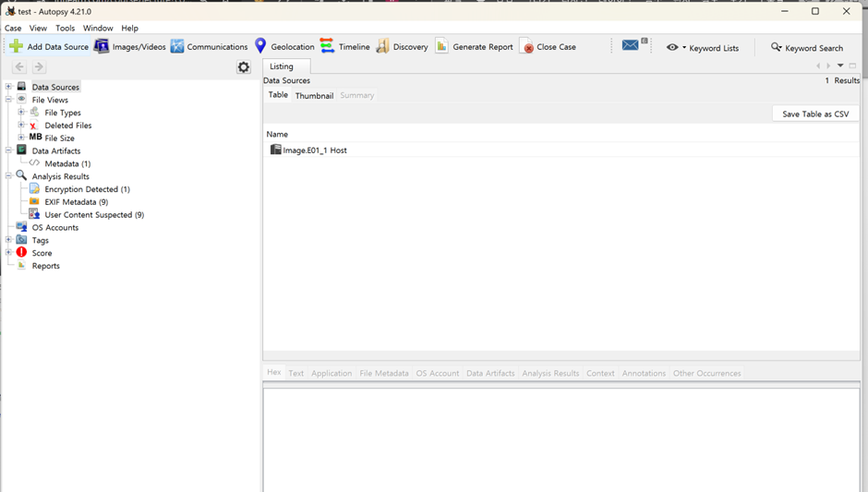
Task: Click the Generate Report icon
Action: [x=441, y=46]
